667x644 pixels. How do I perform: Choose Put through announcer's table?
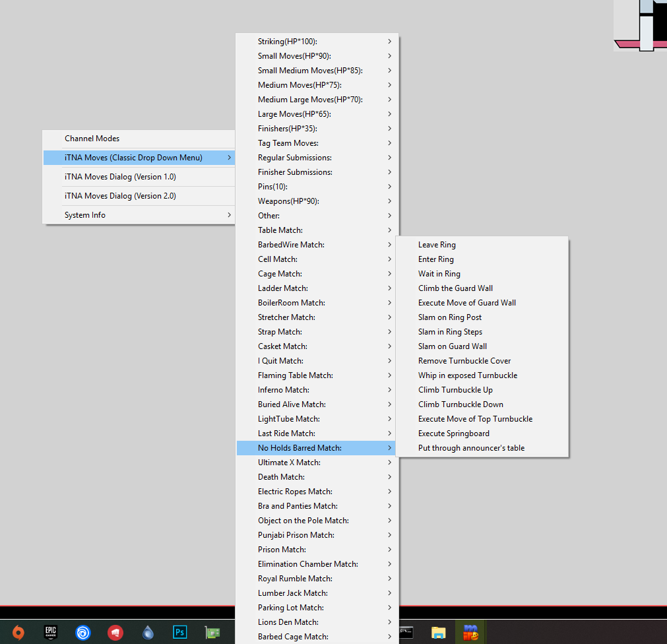tap(482, 448)
